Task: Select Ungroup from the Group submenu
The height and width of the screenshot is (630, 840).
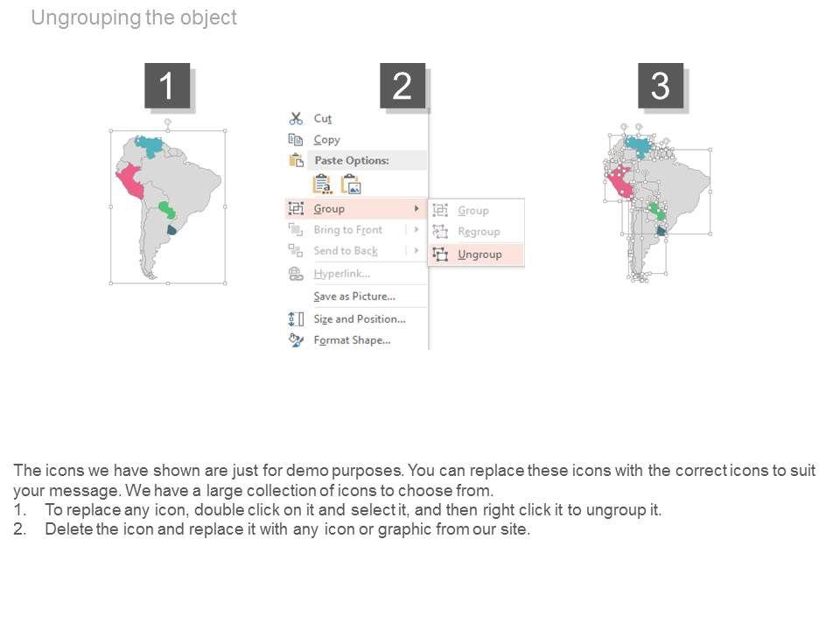Action: [479, 254]
